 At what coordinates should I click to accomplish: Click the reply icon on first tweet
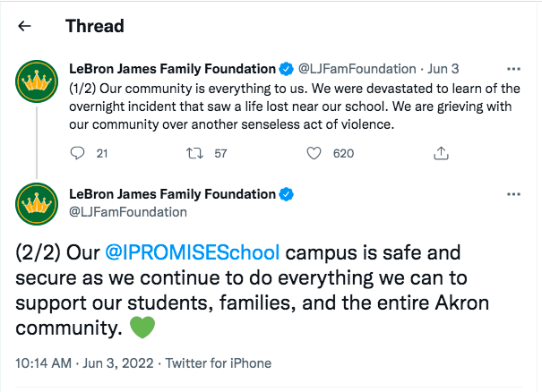(x=77, y=153)
